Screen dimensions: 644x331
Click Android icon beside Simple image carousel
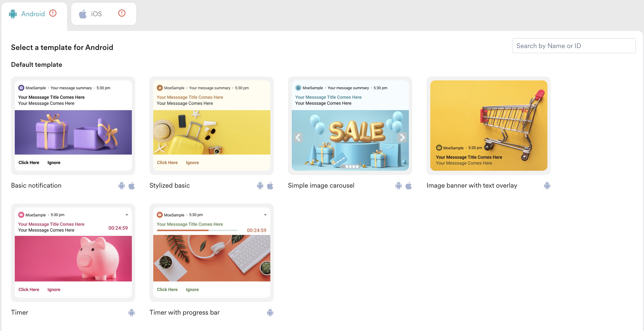point(398,186)
